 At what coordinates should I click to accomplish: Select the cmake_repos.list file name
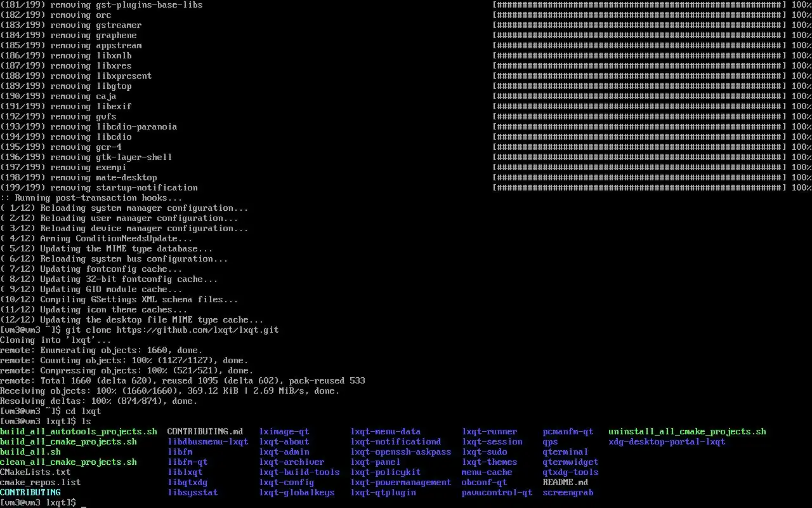point(41,483)
